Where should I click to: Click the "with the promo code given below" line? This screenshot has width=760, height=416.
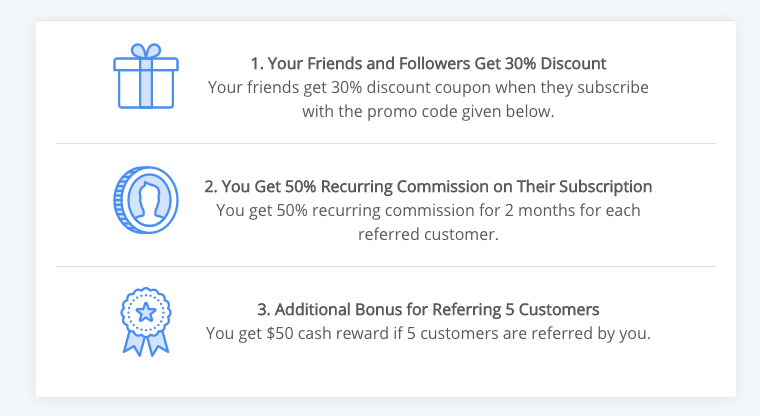(x=428, y=111)
